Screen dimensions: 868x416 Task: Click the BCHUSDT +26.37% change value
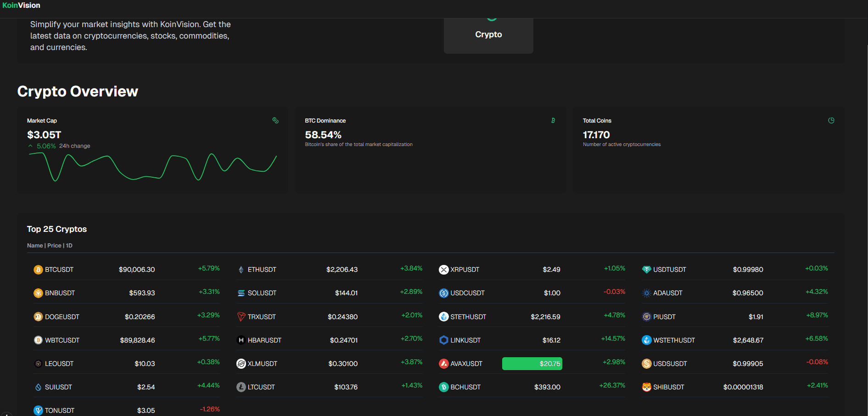(612, 386)
